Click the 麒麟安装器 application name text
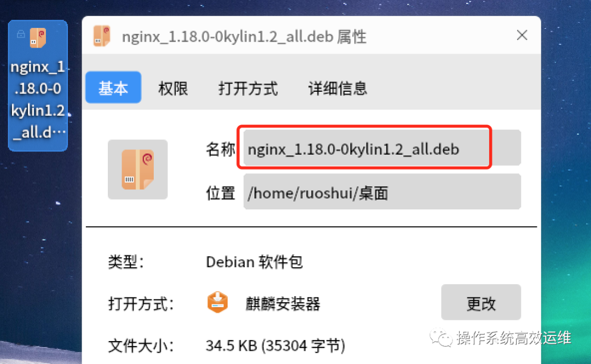 click(283, 304)
